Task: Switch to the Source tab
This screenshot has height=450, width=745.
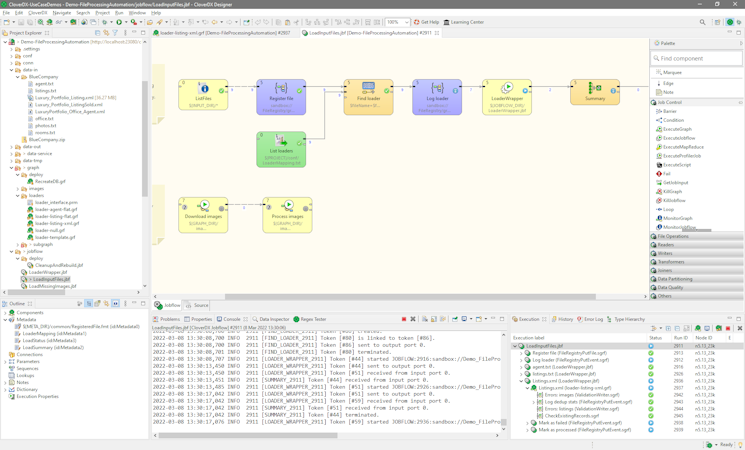Action: pos(201,305)
